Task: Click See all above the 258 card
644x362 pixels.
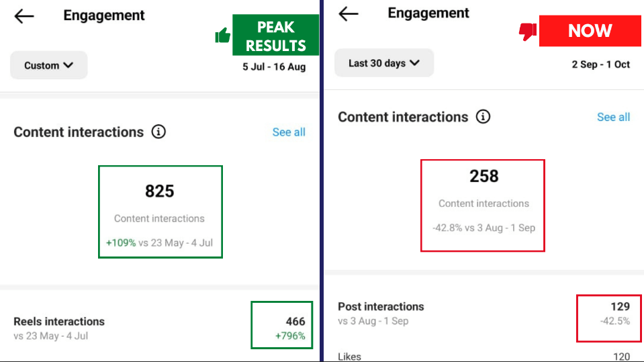Action: tap(613, 117)
